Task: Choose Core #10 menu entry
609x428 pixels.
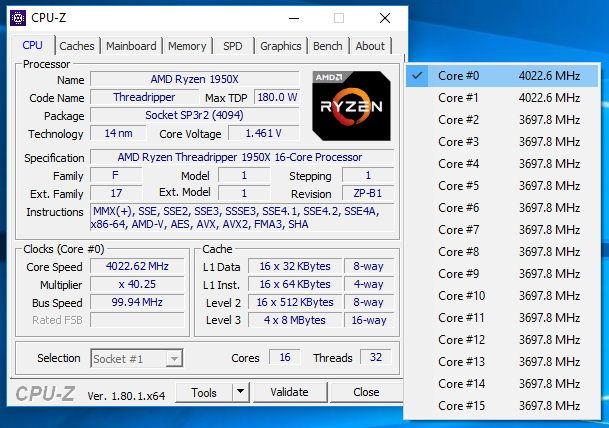Action: point(502,296)
